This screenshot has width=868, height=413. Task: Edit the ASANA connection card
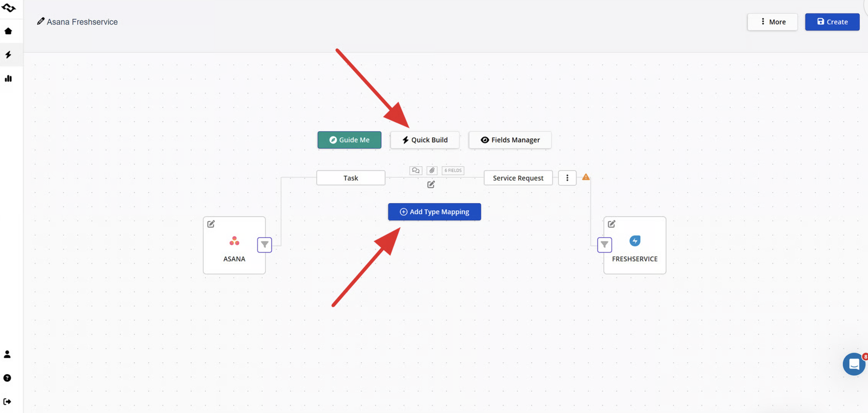(211, 224)
